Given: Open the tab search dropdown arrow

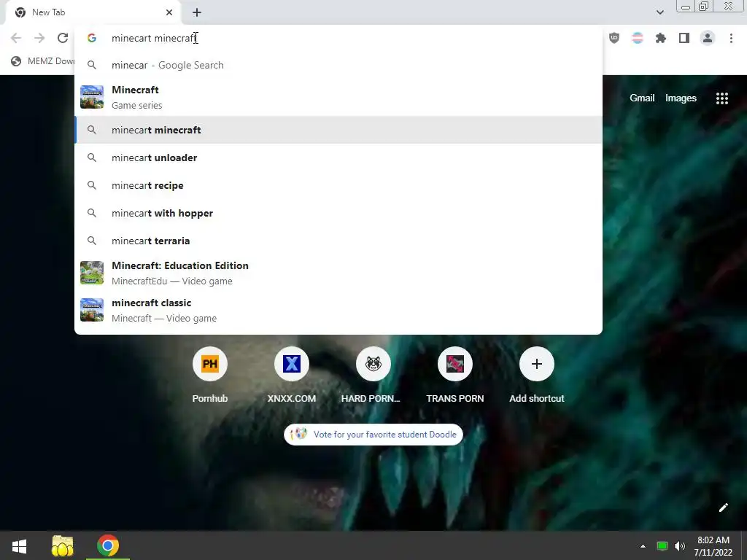Looking at the screenshot, I should click(659, 12).
